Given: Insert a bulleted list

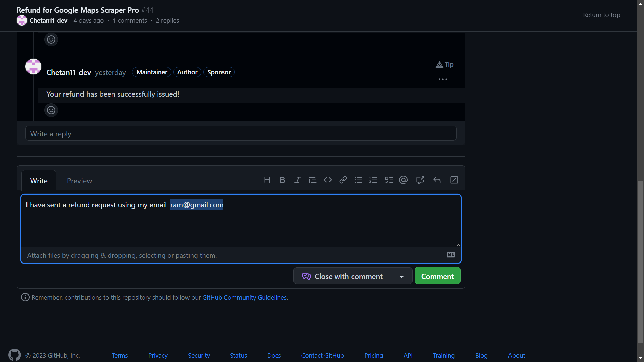Looking at the screenshot, I should (x=358, y=180).
